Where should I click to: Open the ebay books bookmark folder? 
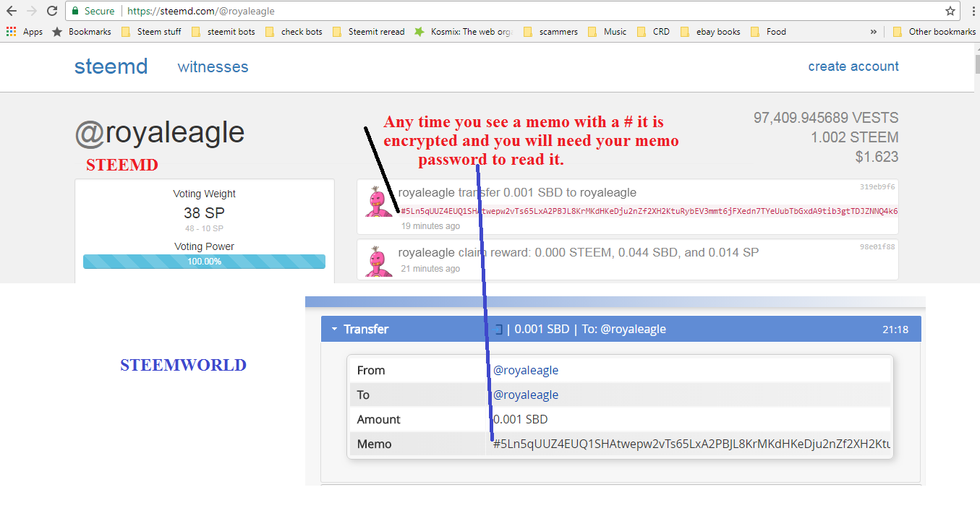pos(711,32)
